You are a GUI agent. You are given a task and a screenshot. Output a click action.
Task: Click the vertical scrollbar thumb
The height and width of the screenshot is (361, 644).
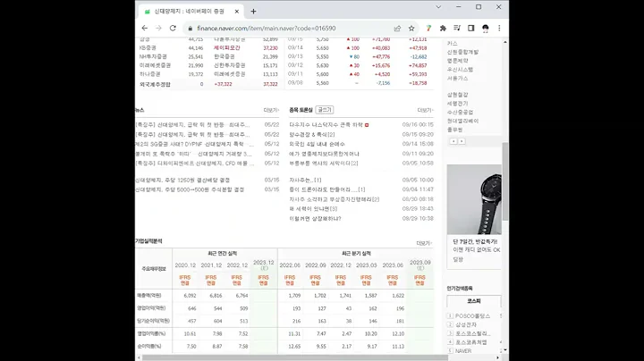click(x=505, y=181)
